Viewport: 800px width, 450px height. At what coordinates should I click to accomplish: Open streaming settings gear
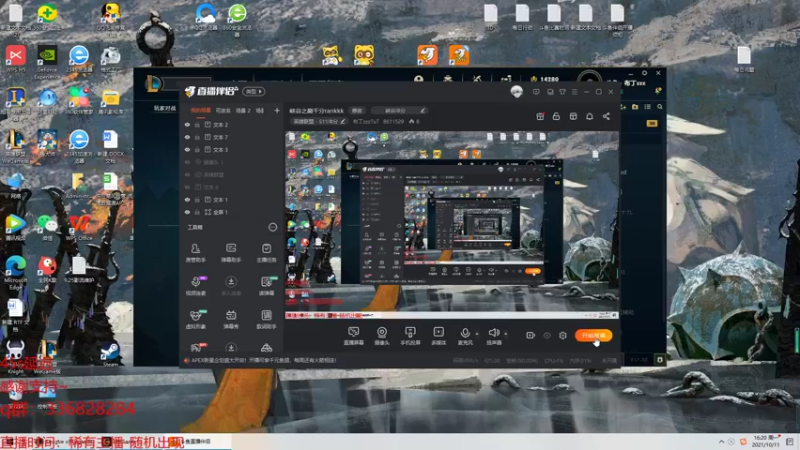point(563,335)
